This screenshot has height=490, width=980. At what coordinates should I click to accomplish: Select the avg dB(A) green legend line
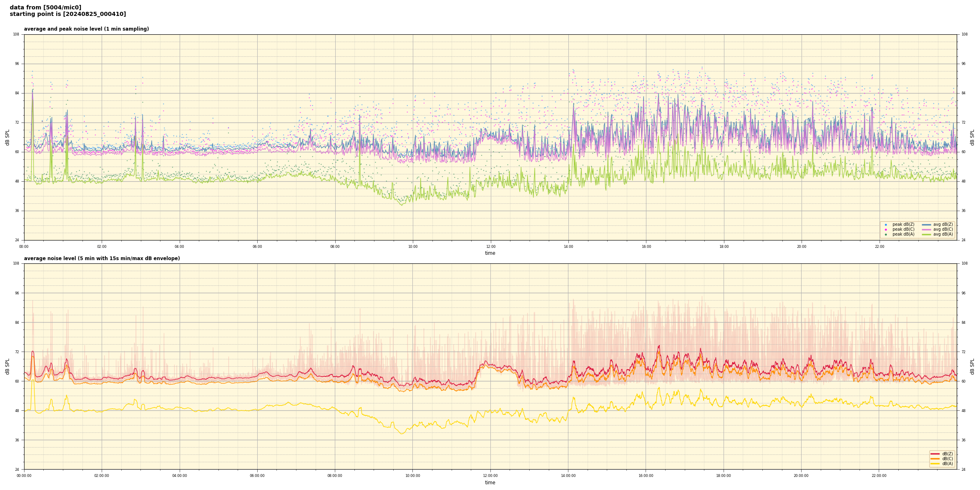pos(926,234)
